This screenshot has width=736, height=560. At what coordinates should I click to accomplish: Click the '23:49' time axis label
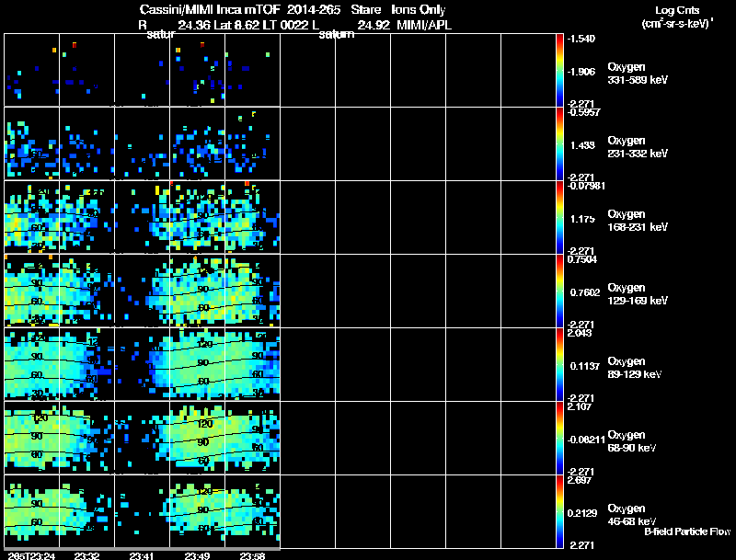coord(197,555)
